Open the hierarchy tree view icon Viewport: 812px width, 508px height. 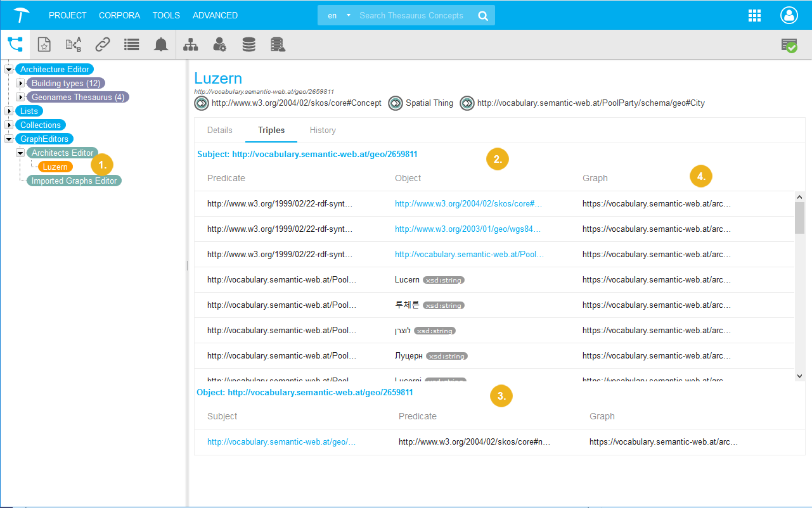pos(15,44)
